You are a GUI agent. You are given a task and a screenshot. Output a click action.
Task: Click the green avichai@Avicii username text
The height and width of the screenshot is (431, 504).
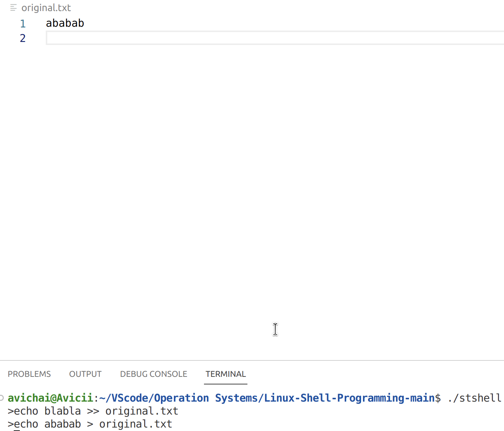51,398
